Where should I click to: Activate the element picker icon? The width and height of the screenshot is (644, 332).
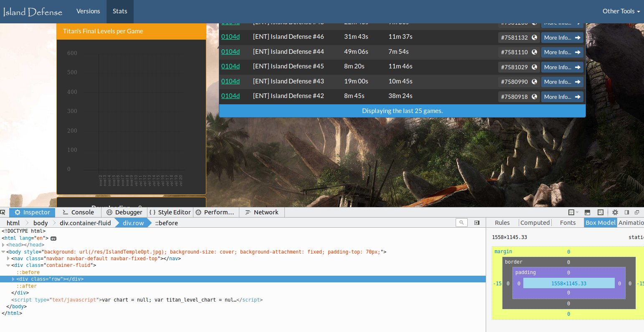coord(3,212)
